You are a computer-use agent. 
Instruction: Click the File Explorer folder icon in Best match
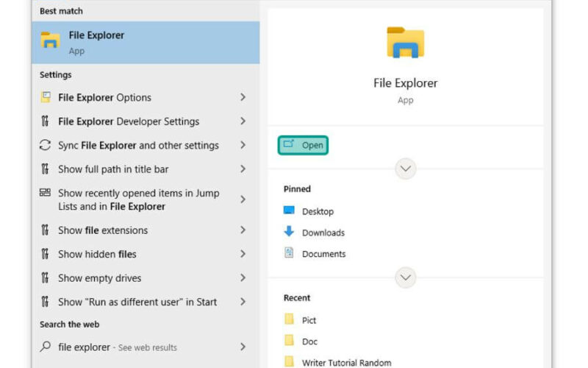click(50, 40)
